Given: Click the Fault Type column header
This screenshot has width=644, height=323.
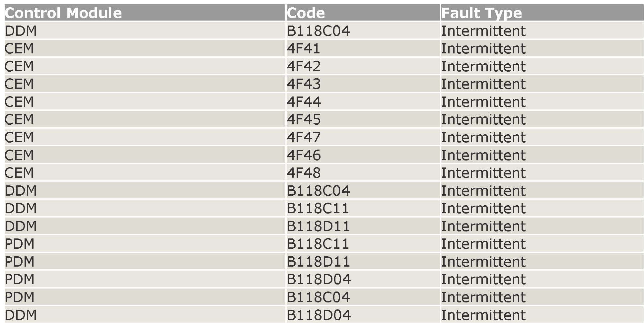Looking at the screenshot, I should tap(481, 13).
